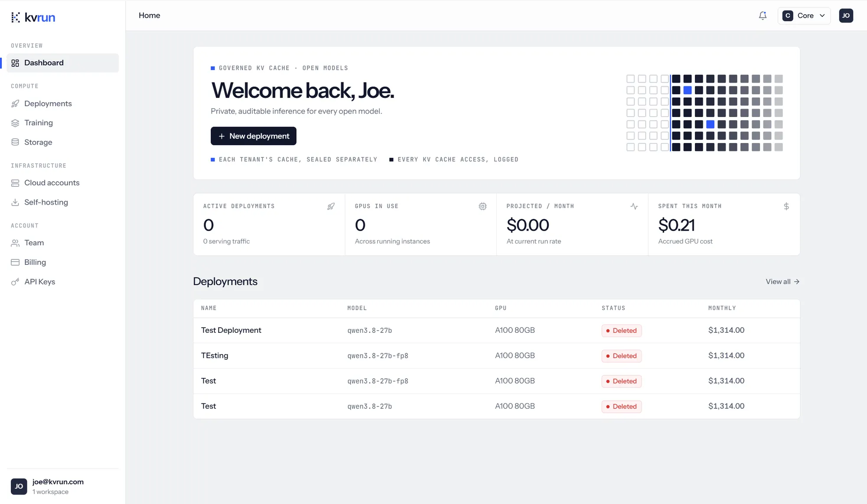
Task: Open the TEsting deployment row
Action: tap(496, 356)
